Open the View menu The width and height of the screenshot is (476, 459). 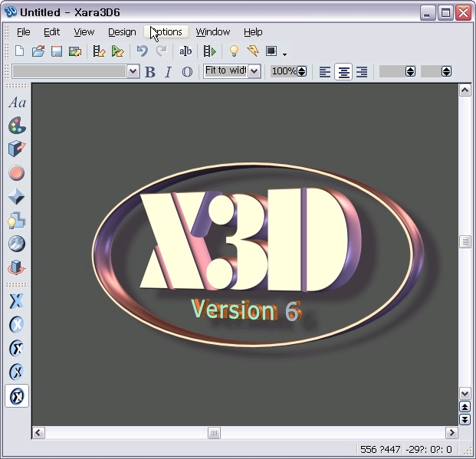(84, 32)
